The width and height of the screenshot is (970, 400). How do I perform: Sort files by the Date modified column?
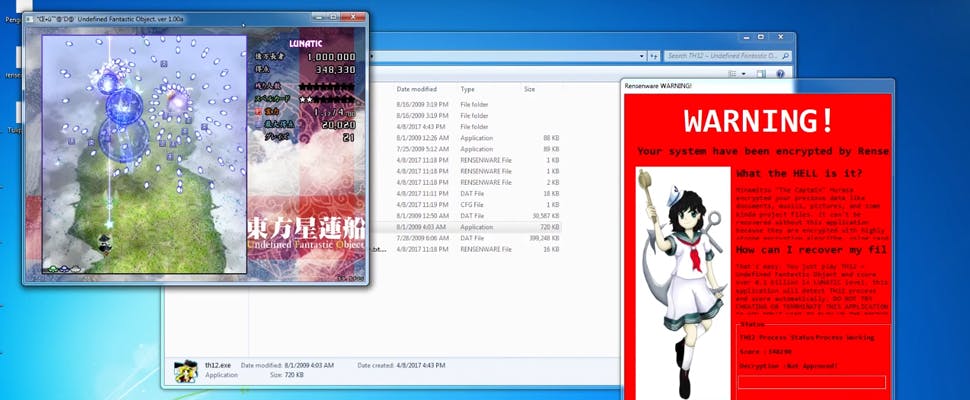coord(416,89)
